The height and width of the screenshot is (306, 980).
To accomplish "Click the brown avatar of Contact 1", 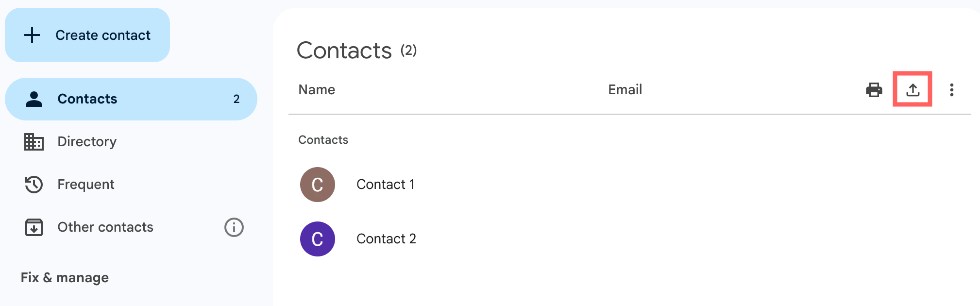I will pyautogui.click(x=318, y=185).
